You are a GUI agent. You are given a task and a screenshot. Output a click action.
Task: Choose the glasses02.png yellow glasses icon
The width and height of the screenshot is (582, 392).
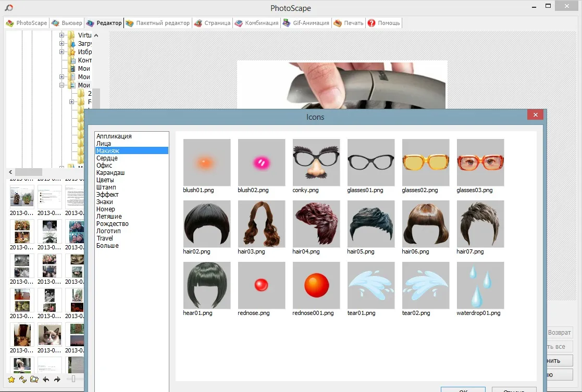(x=426, y=162)
